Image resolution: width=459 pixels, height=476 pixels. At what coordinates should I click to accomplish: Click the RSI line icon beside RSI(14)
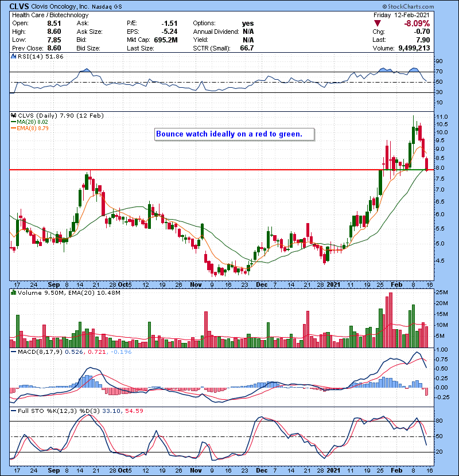[x=13, y=56]
